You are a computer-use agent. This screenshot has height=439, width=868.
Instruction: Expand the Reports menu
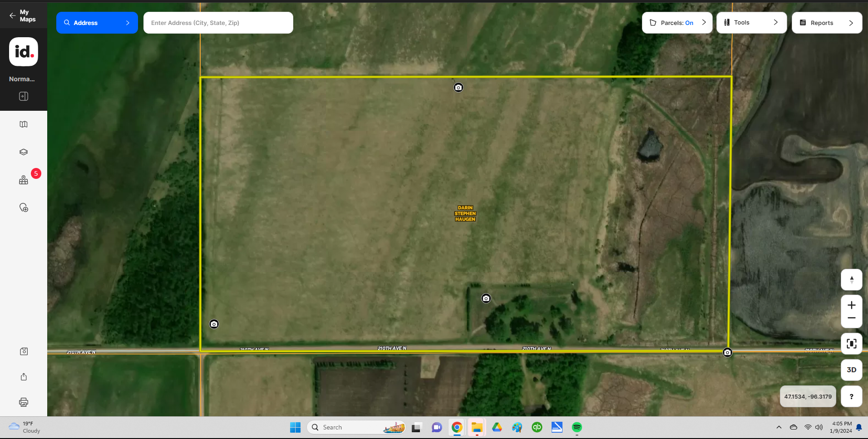(826, 23)
